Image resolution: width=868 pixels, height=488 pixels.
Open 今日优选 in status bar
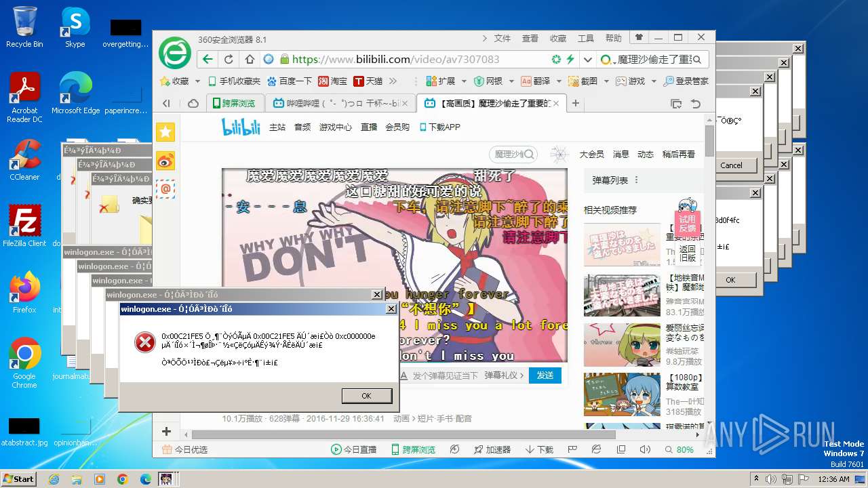(x=184, y=449)
